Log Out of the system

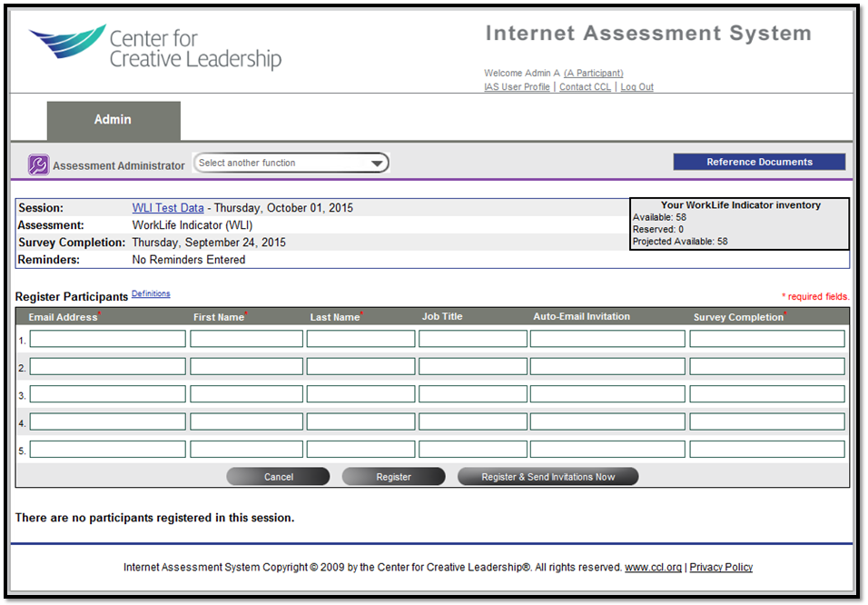click(x=637, y=87)
